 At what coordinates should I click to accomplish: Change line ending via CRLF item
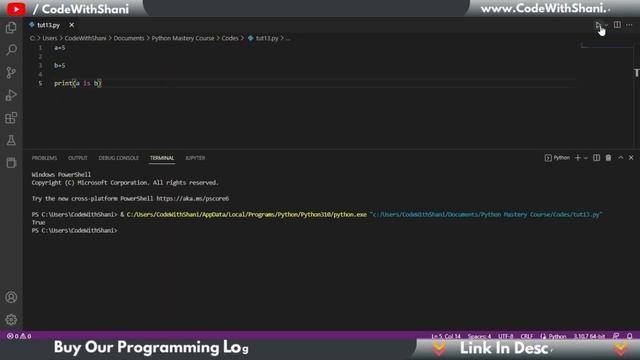tap(527, 336)
